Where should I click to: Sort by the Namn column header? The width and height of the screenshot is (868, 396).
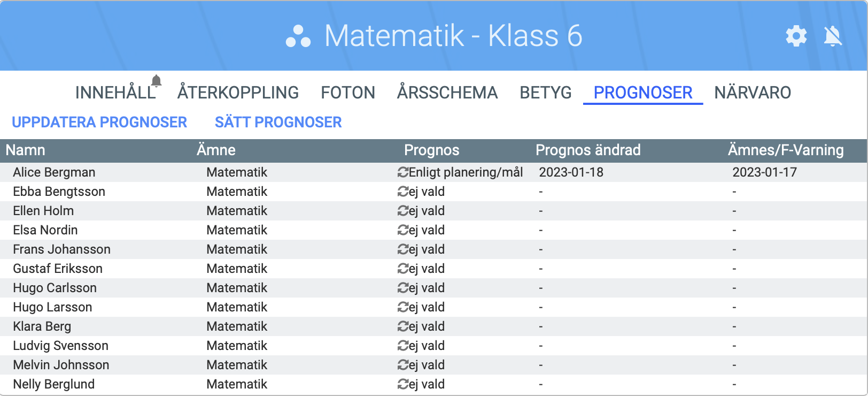click(x=25, y=150)
